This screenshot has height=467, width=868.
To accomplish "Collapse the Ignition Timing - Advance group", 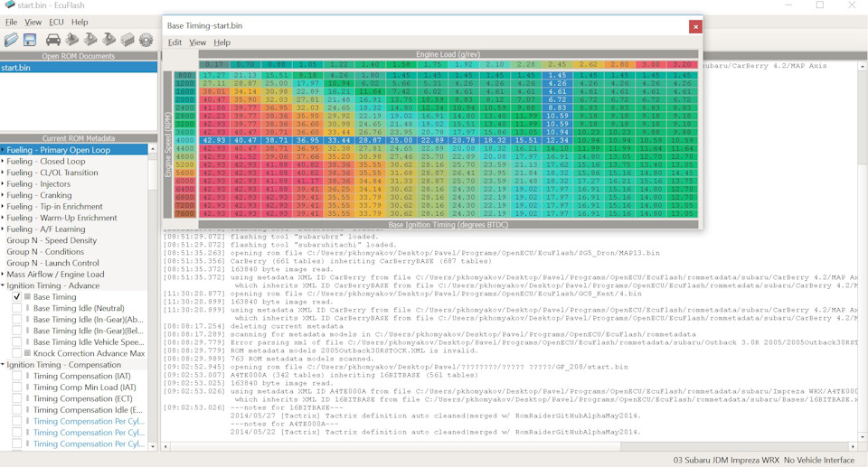I will tap(3, 285).
